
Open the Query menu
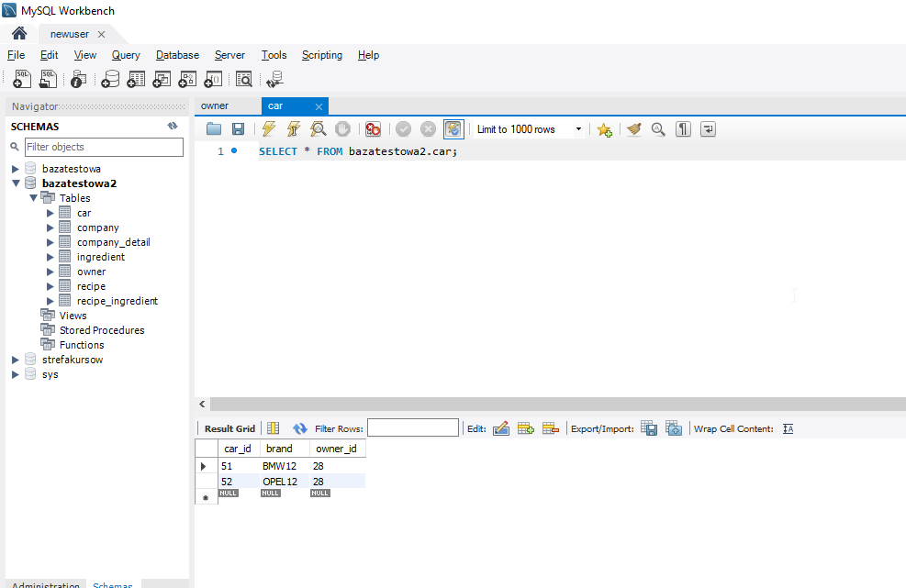coord(126,55)
